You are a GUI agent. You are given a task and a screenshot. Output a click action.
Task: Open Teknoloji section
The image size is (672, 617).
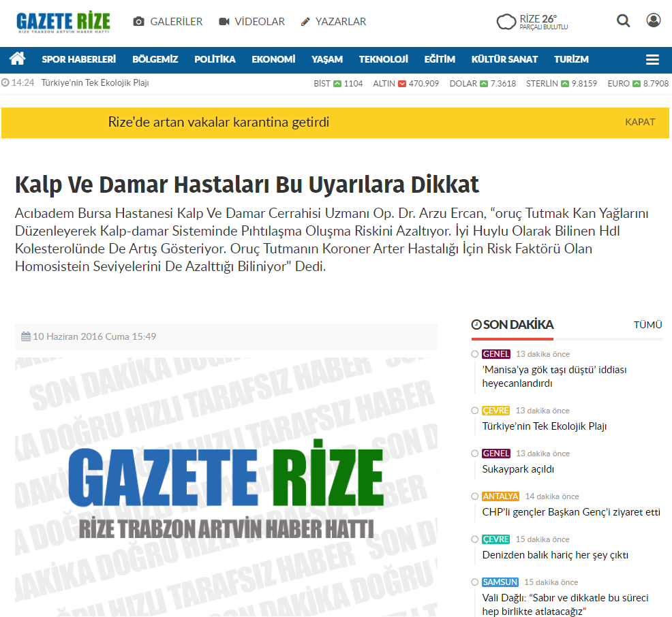pos(384,59)
